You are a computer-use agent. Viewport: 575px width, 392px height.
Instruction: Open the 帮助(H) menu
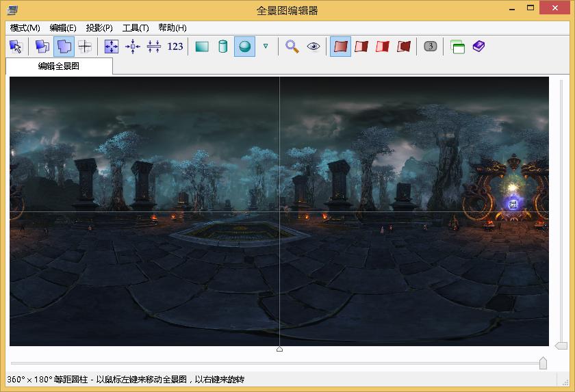point(172,28)
